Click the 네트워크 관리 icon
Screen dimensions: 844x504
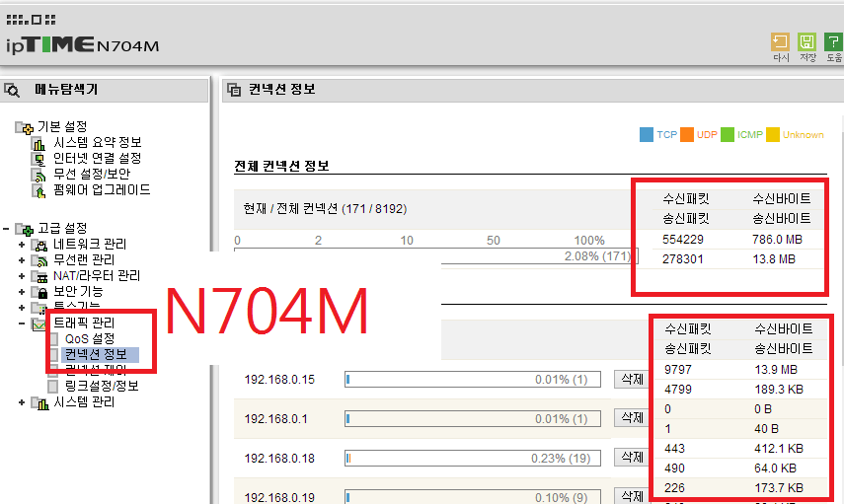coord(39,246)
